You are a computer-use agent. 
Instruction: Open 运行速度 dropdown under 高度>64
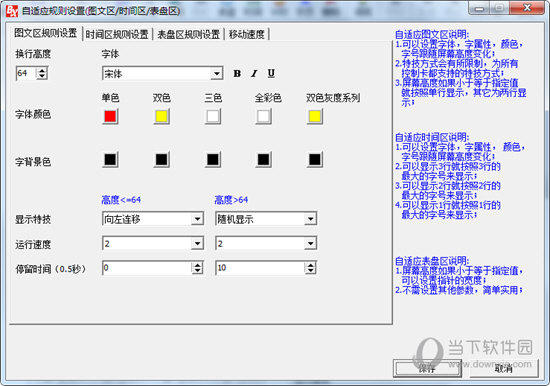[x=266, y=244]
